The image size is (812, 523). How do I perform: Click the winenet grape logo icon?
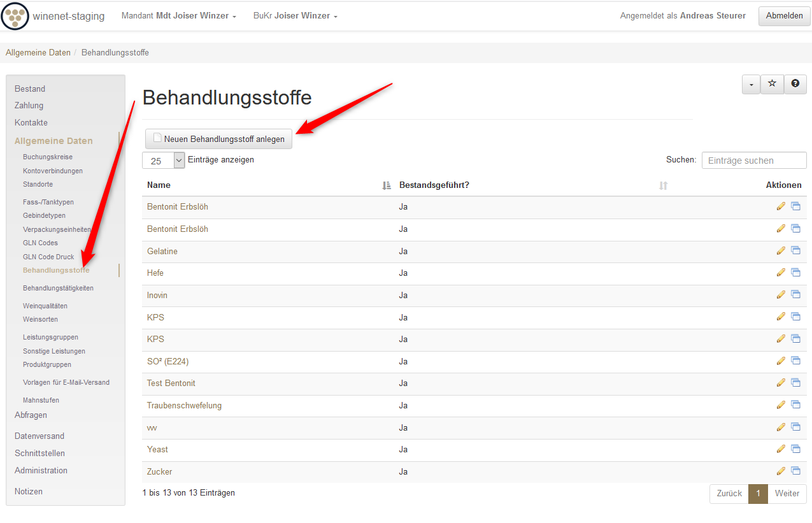[15, 16]
